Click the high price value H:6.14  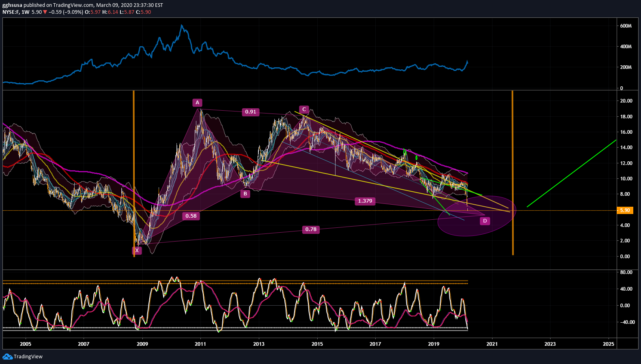tap(110, 12)
